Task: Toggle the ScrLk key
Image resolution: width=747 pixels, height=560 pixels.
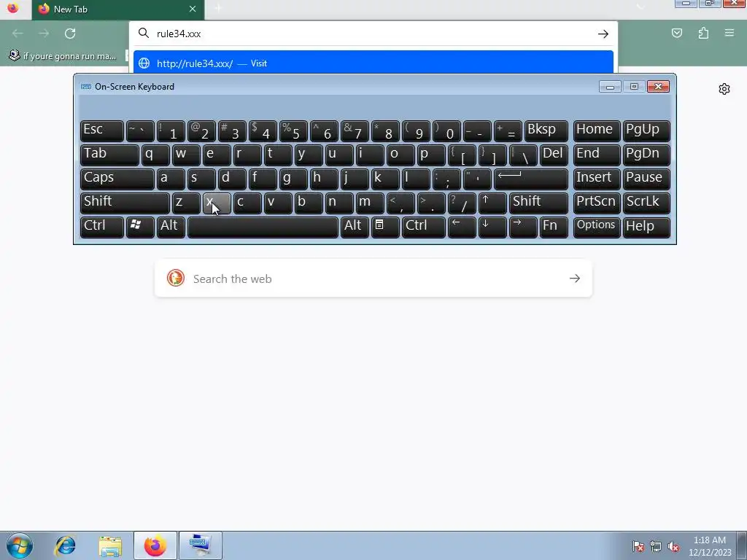Action: point(646,203)
